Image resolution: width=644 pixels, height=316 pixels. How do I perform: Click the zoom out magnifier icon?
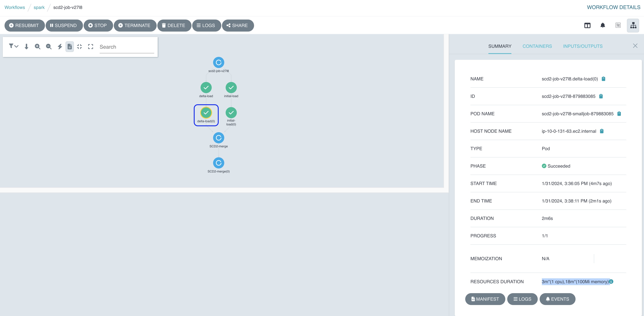[48, 46]
